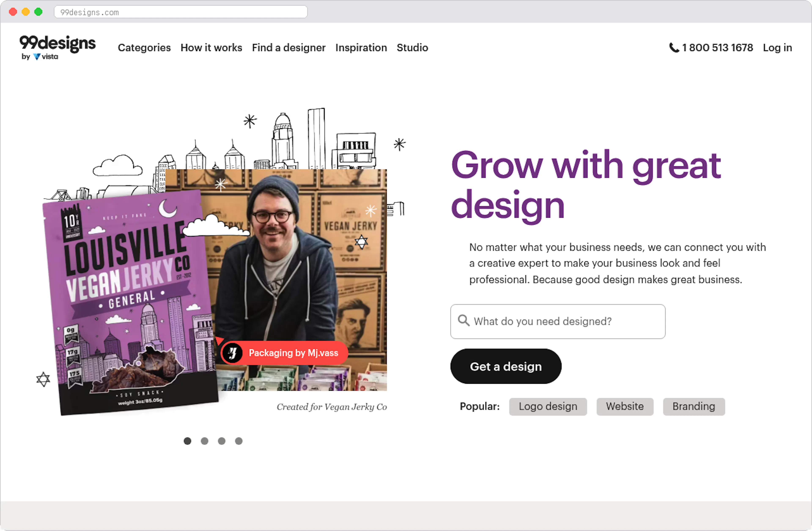Click the Branding popular tag

694,406
